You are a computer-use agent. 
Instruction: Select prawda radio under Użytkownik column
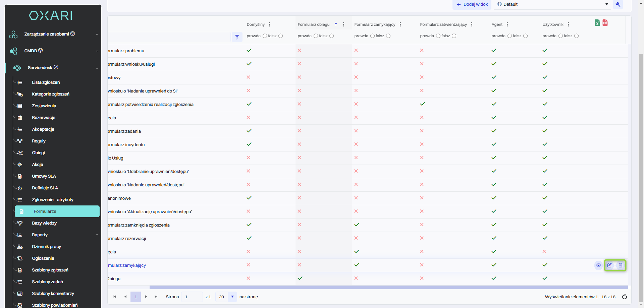560,36
